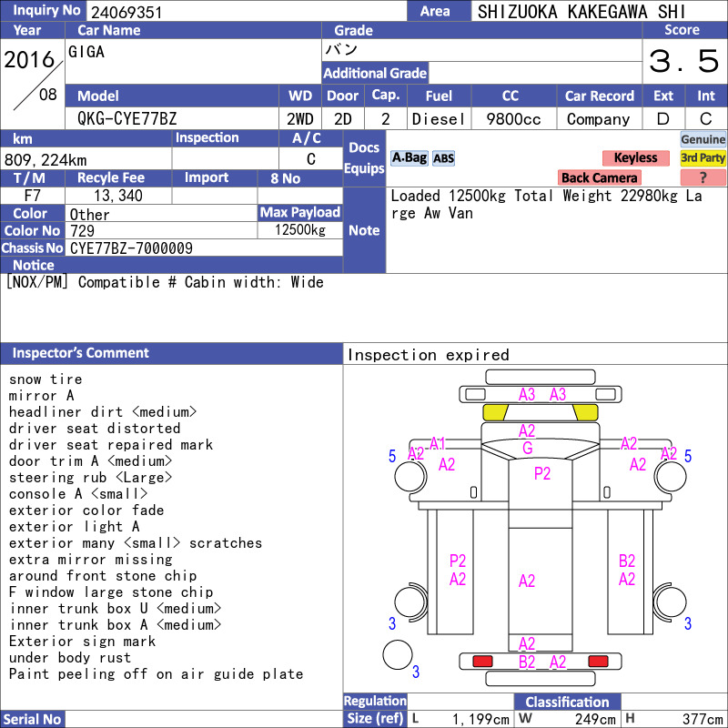Click the Back Camera badge
Image resolution: width=728 pixels, height=728 pixels.
(599, 177)
